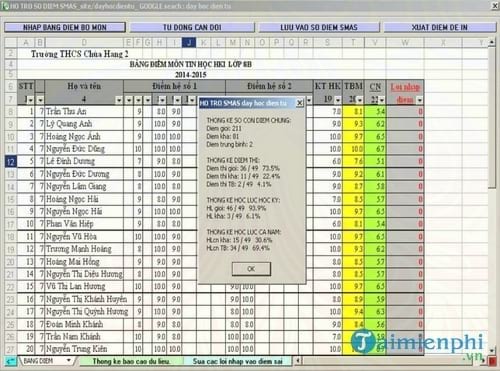Switch to Sua cac loi nhap vao diem sai tab

237,361
